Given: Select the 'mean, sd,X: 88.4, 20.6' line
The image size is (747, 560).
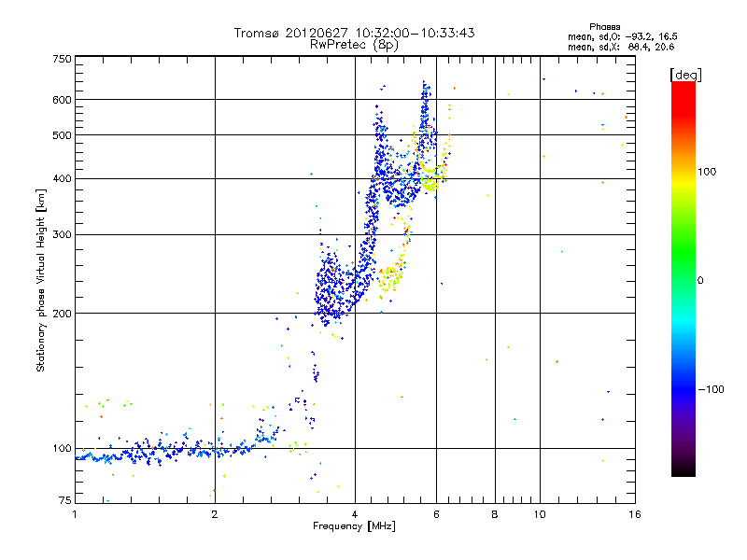Looking at the screenshot, I should point(621,47).
